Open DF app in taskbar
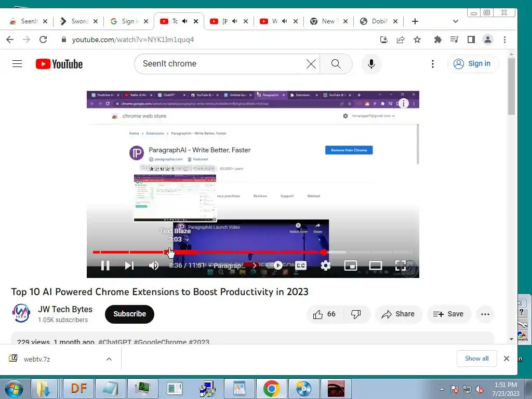This screenshot has height=399, width=532. (x=79, y=389)
